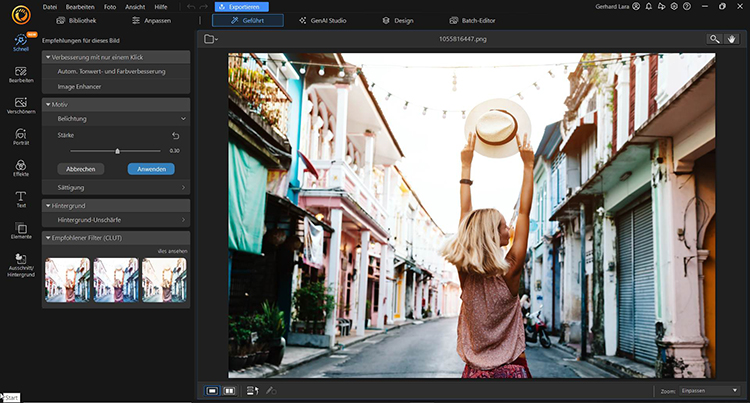
Task: Click the magnifier zoom tool icon
Action: point(715,38)
